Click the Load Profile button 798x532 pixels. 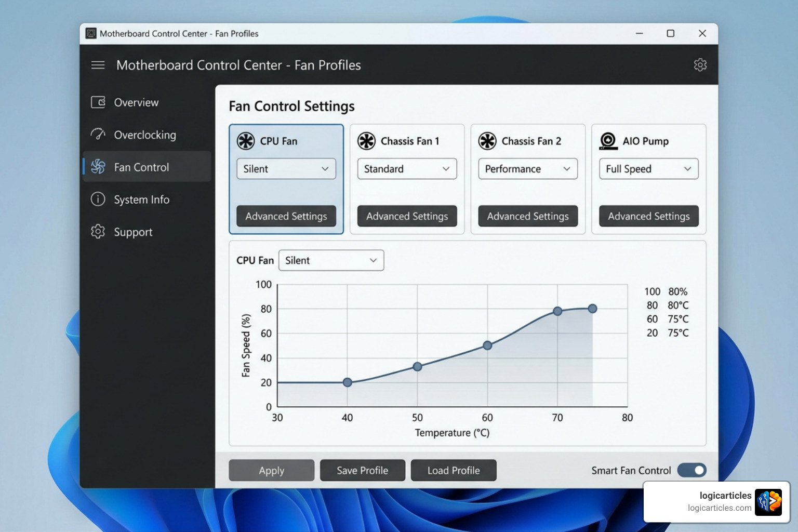[x=454, y=470]
